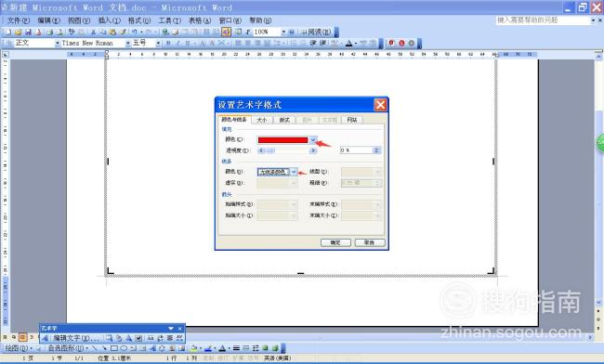Click the 确定 (OK) button
604x364 pixels.
(335, 242)
